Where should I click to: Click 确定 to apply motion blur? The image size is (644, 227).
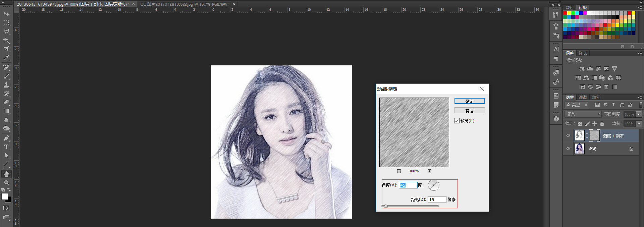click(469, 101)
